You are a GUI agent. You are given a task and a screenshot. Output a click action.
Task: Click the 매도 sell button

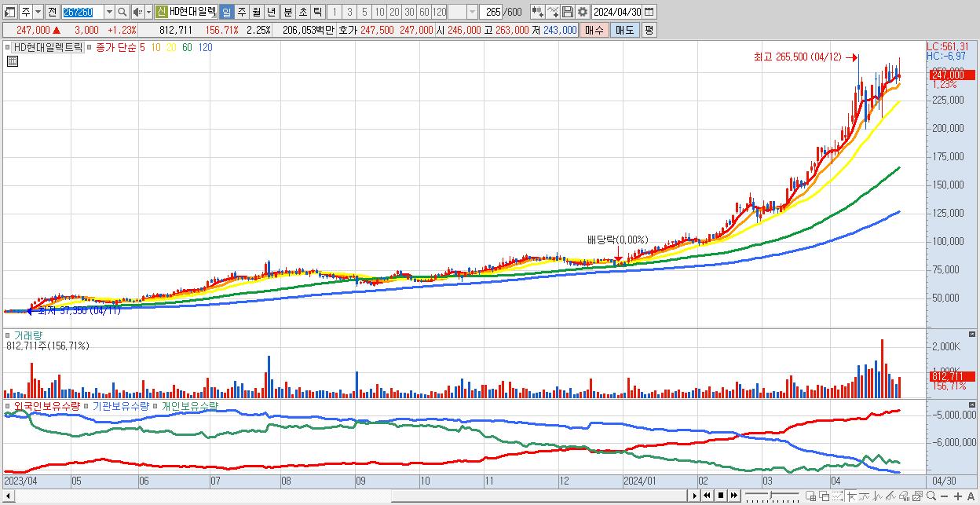pyautogui.click(x=625, y=30)
